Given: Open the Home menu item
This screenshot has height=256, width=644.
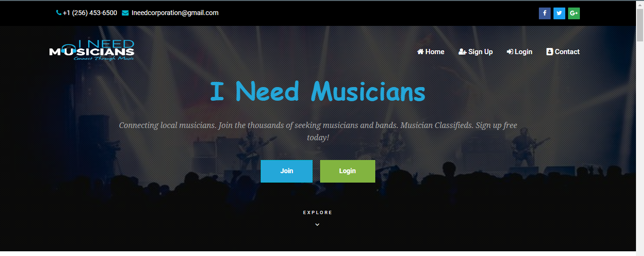Looking at the screenshot, I should coord(431,52).
